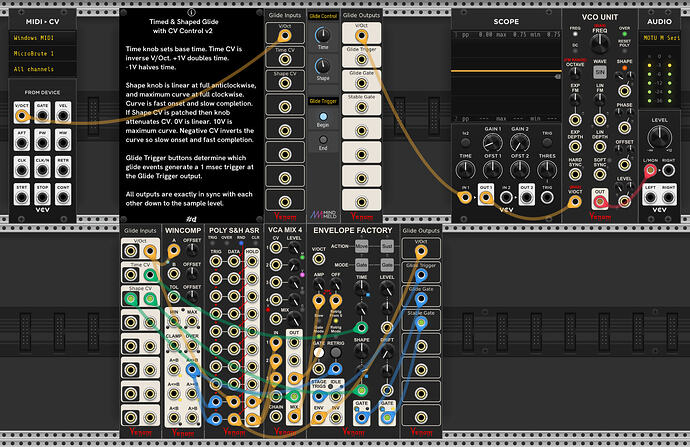Toggle the Begin glide trigger button

pyautogui.click(x=323, y=117)
